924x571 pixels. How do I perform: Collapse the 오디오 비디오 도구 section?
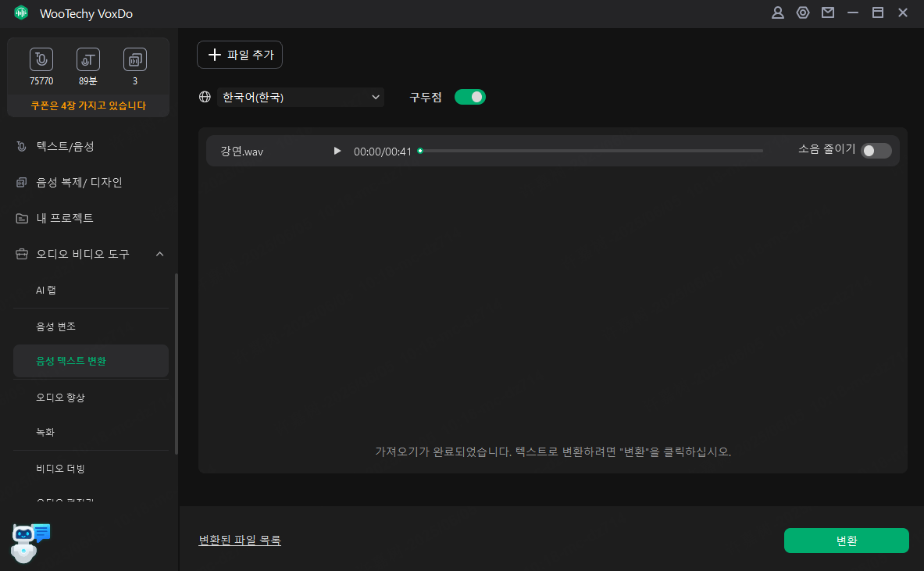click(159, 253)
